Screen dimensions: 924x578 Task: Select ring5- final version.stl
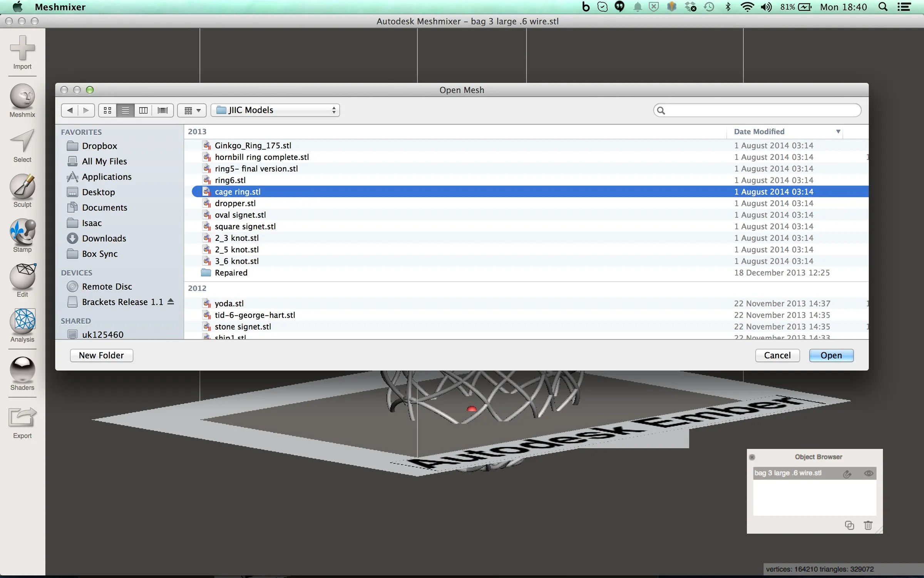[526, 168]
